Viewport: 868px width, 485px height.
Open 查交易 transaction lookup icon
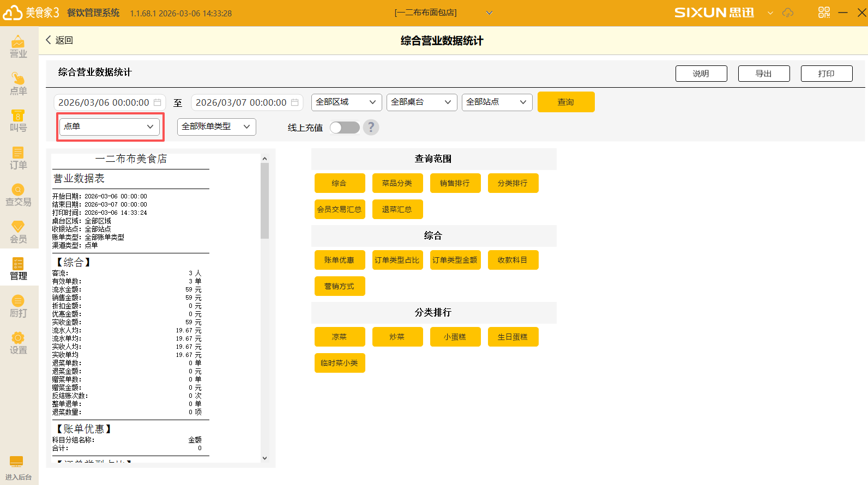[x=18, y=195]
